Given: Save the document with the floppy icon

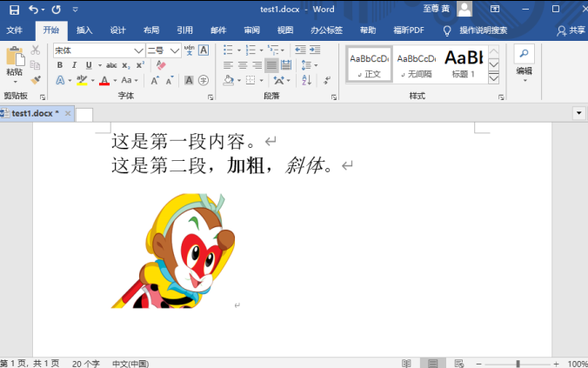Looking at the screenshot, I should point(14,10).
